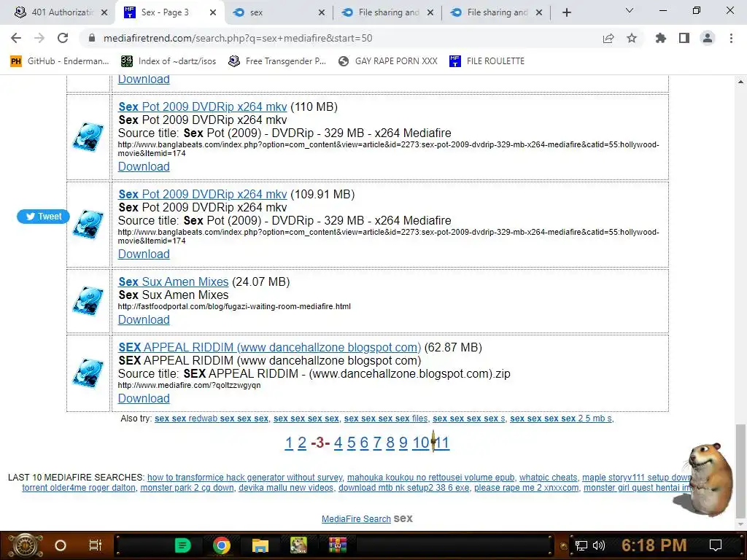
Task: Expand the tab search chevron
Action: click(630, 10)
